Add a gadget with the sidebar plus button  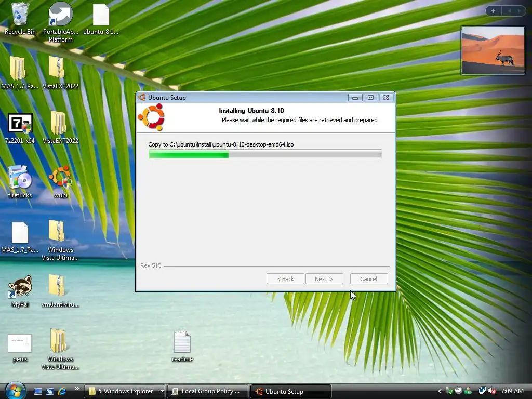[493, 11]
